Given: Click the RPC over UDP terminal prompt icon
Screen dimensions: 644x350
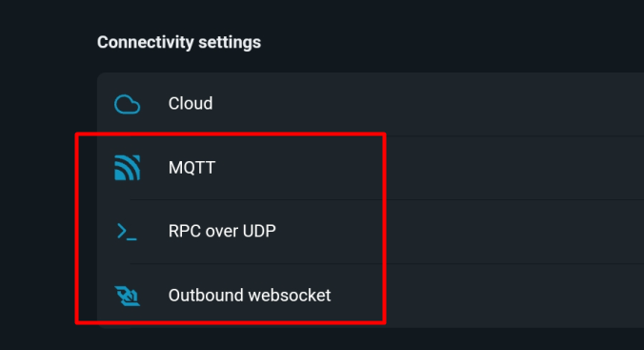Looking at the screenshot, I should [x=127, y=232].
